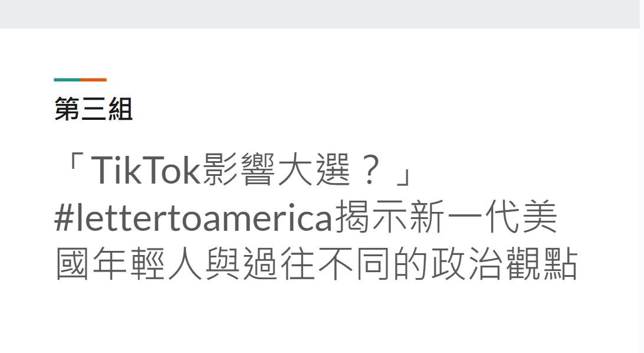Click the word TikTok in headline
Screen dimensions: 644x353
(x=146, y=170)
